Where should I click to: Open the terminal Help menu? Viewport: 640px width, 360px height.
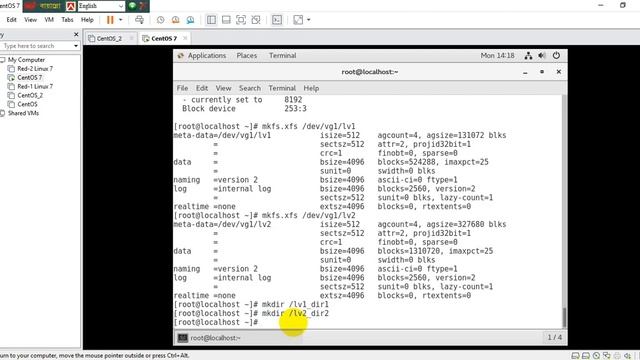pyautogui.click(x=311, y=88)
